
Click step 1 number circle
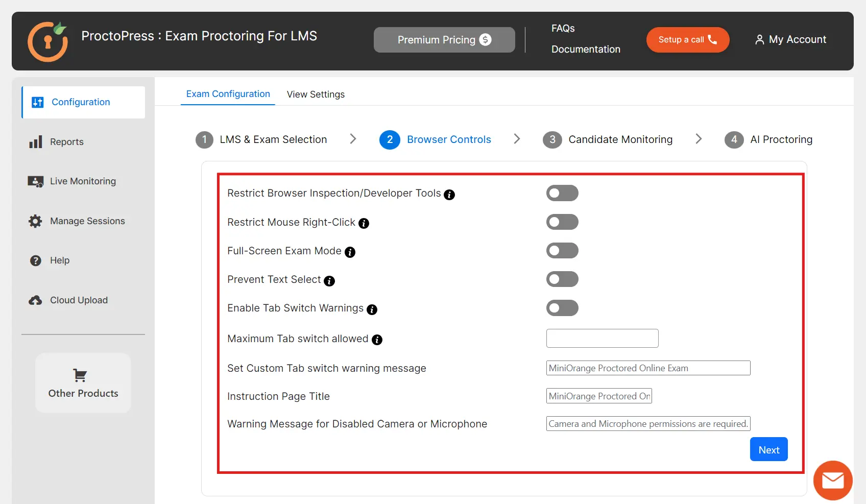204,139
